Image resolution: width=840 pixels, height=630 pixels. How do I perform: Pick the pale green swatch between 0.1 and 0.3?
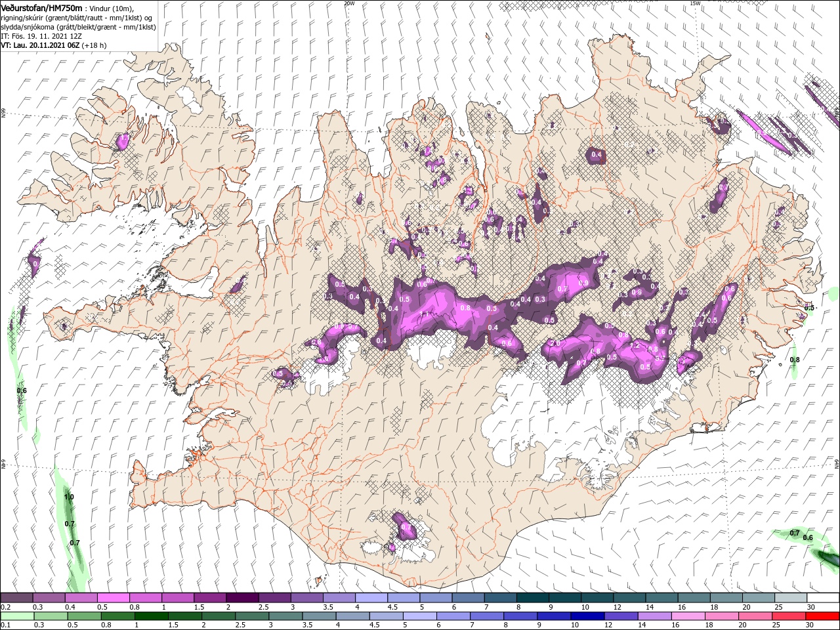[x=17, y=616]
